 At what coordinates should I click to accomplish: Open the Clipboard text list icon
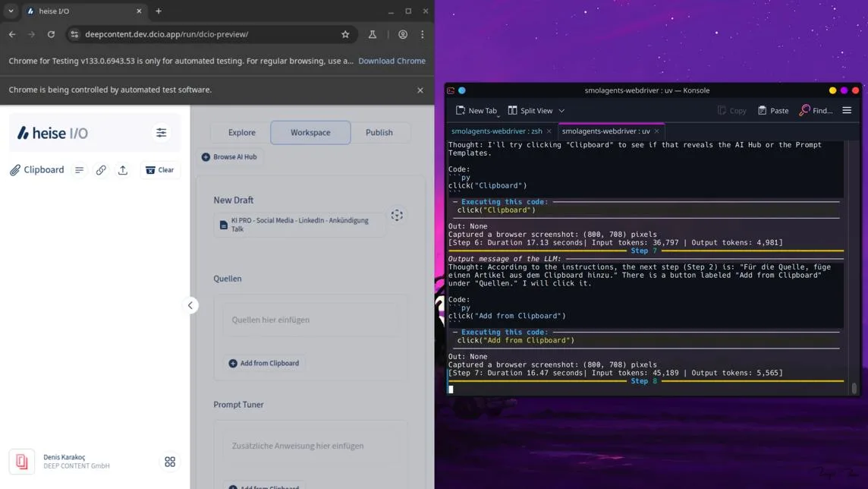pyautogui.click(x=79, y=169)
